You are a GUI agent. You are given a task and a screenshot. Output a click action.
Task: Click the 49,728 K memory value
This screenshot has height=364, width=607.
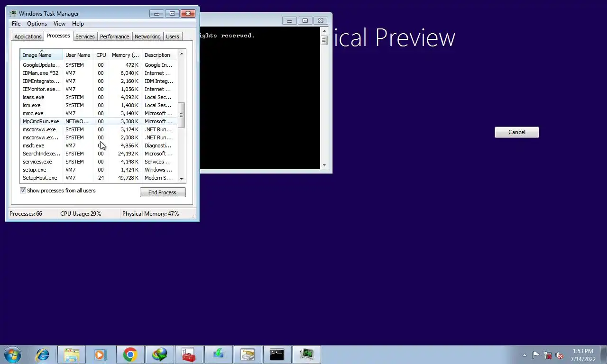[128, 178]
